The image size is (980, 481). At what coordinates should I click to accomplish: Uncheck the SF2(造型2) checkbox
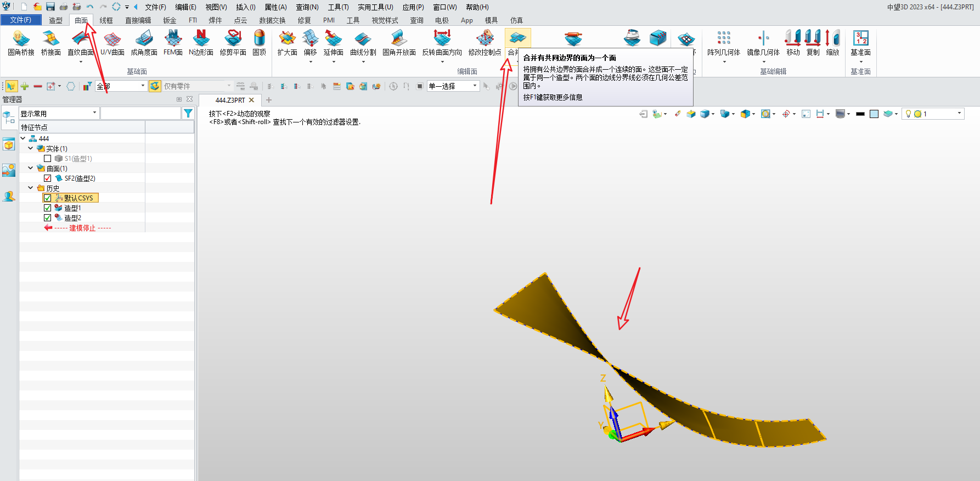(48, 178)
